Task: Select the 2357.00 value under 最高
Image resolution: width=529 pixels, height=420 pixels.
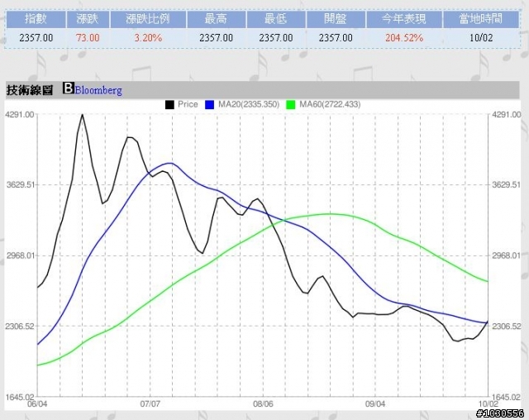Action: tap(217, 38)
